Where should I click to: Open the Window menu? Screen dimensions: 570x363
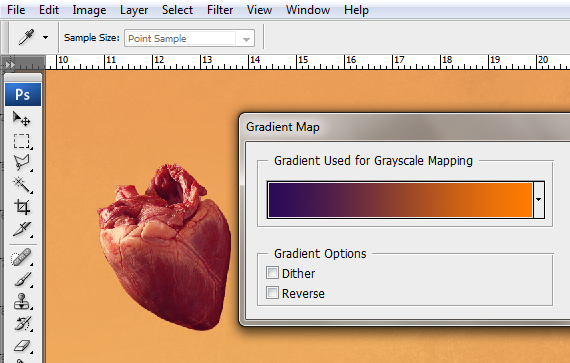[308, 10]
